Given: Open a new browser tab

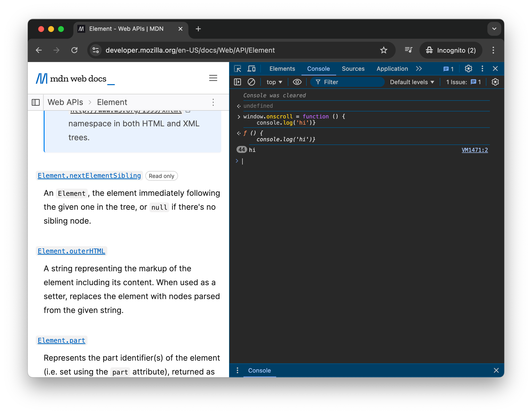Looking at the screenshot, I should pos(198,29).
